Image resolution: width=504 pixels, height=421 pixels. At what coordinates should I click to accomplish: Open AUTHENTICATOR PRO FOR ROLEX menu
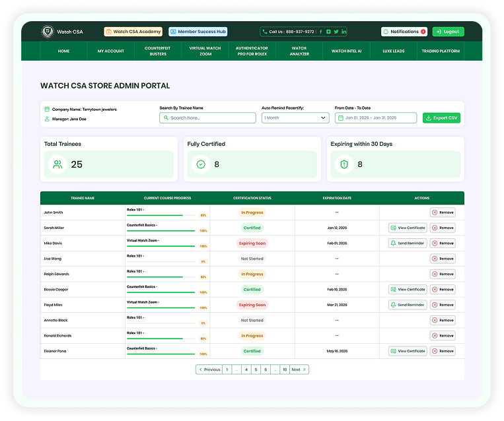coord(252,51)
